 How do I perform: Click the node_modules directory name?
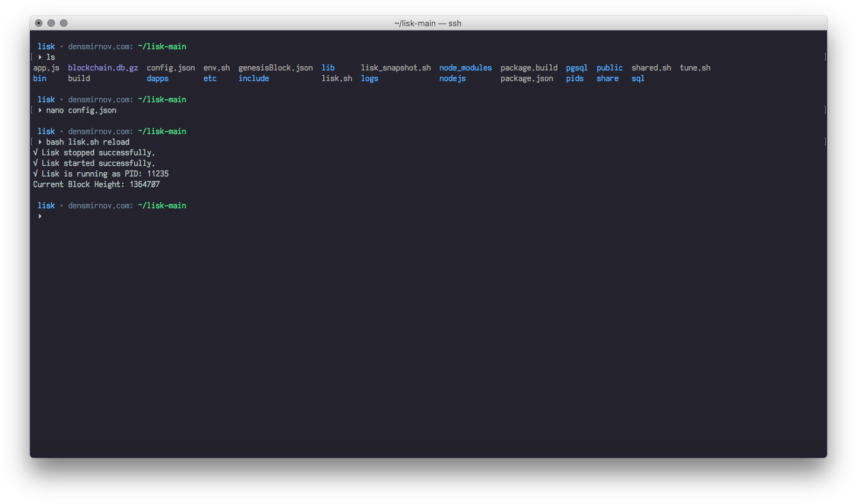pos(466,68)
